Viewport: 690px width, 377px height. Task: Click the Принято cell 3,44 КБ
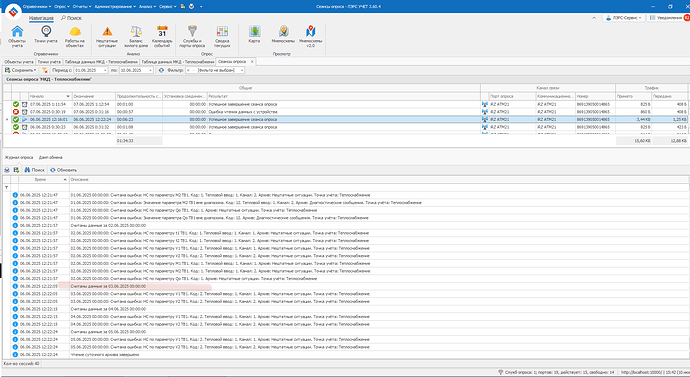[633, 119]
